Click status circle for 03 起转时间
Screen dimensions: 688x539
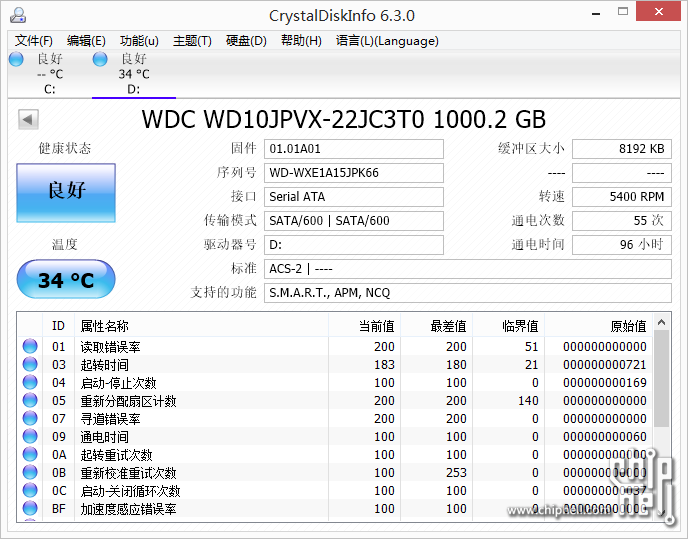tap(30, 364)
